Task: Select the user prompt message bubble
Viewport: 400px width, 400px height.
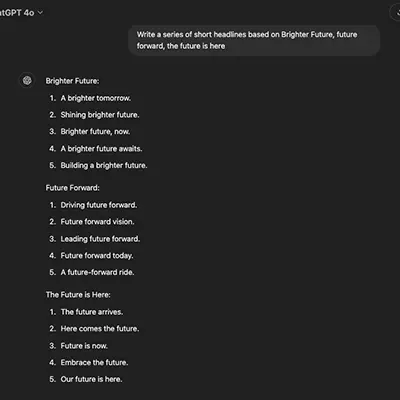Action: [x=254, y=40]
